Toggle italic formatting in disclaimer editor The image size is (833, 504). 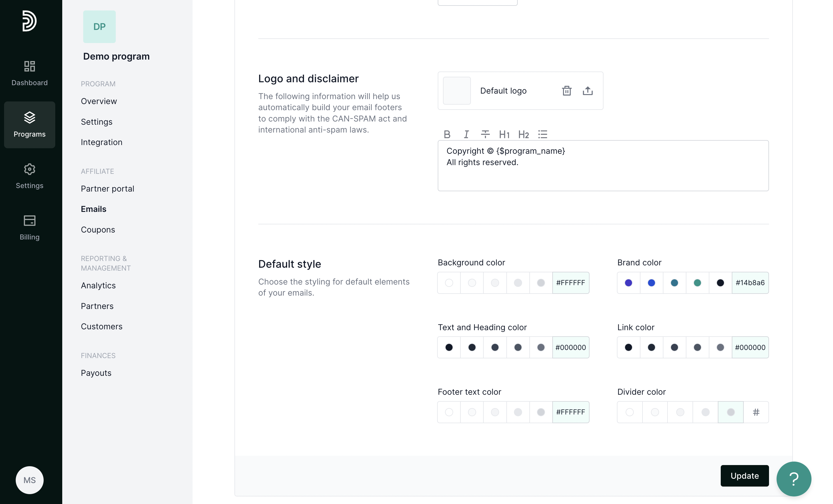466,134
